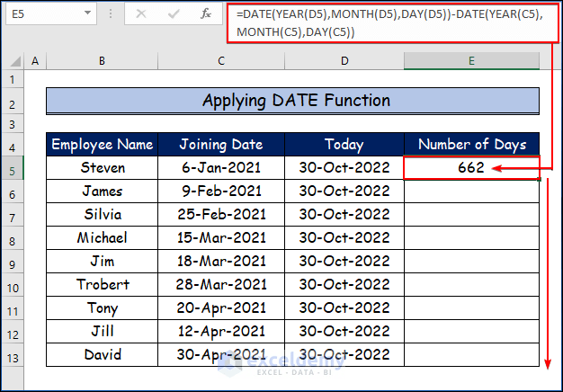The image size is (563, 392).
Task: Click the Select All corner triangle
Action: 15,60
